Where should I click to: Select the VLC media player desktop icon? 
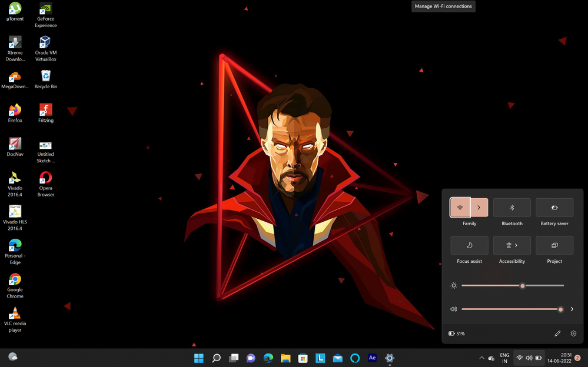(15, 320)
